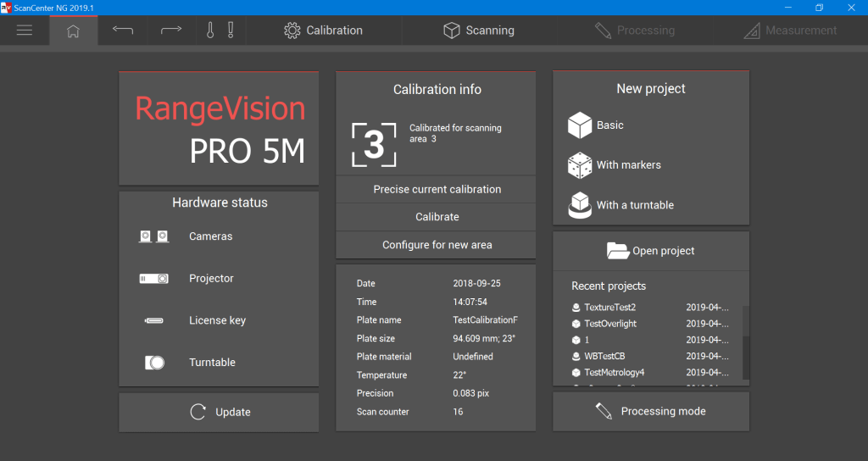Click the Projector hardware icon

(153, 278)
